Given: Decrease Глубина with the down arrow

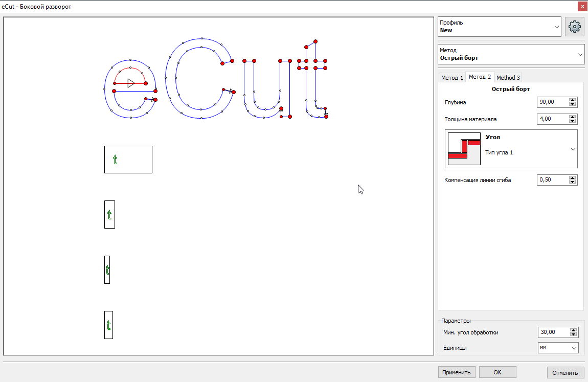Looking at the screenshot, I should point(572,104).
